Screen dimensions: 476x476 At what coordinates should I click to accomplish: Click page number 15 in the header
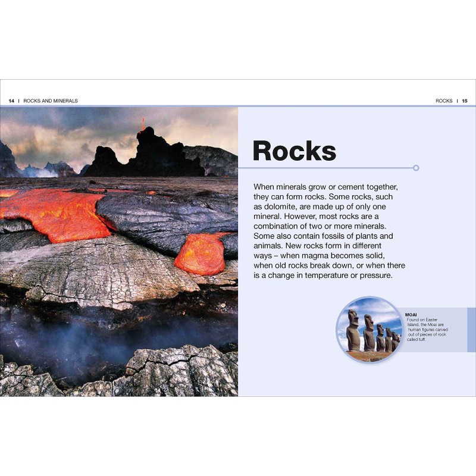(465, 101)
